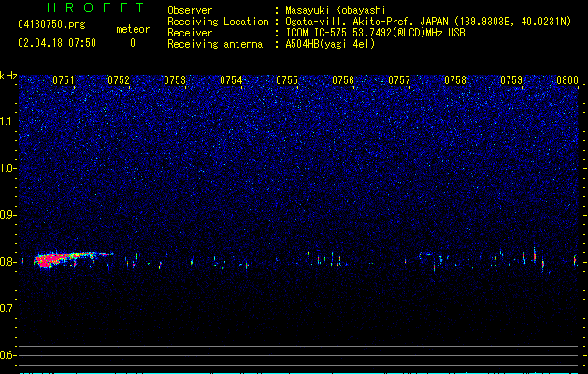Click the 0758 time marker
This screenshot has height=374, width=588.
455,80
